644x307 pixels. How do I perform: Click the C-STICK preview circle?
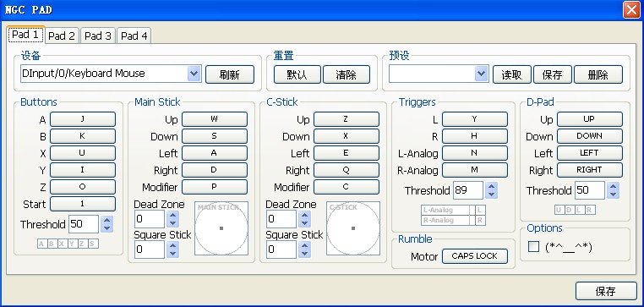tap(353, 228)
